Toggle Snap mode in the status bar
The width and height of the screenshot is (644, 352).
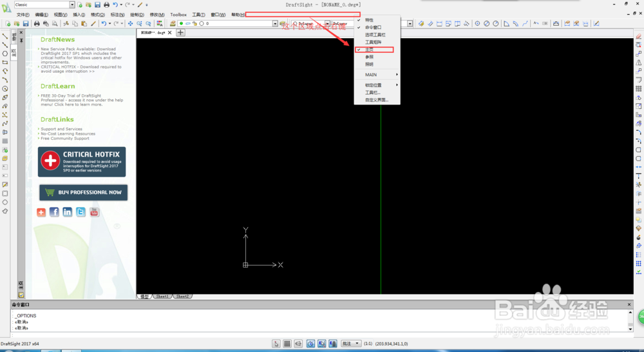(x=276, y=344)
